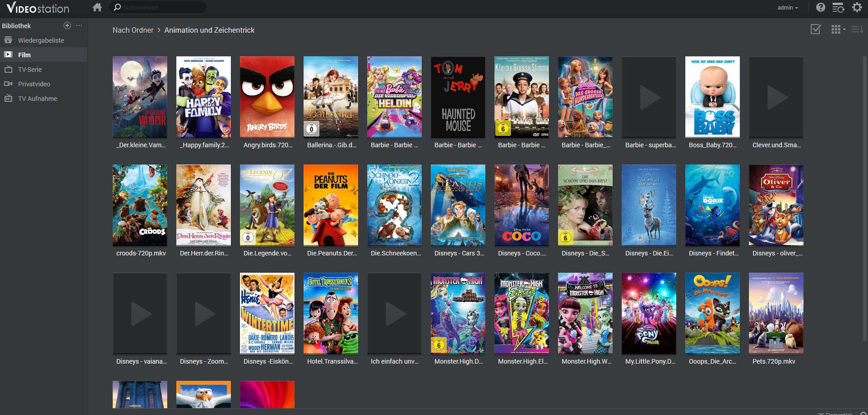Open the settings gear in the top bar
Screen dimensions: 868x415
click(x=857, y=7)
